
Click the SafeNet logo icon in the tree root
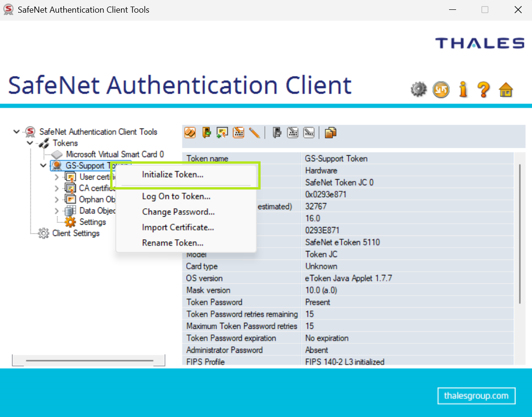[x=30, y=132]
